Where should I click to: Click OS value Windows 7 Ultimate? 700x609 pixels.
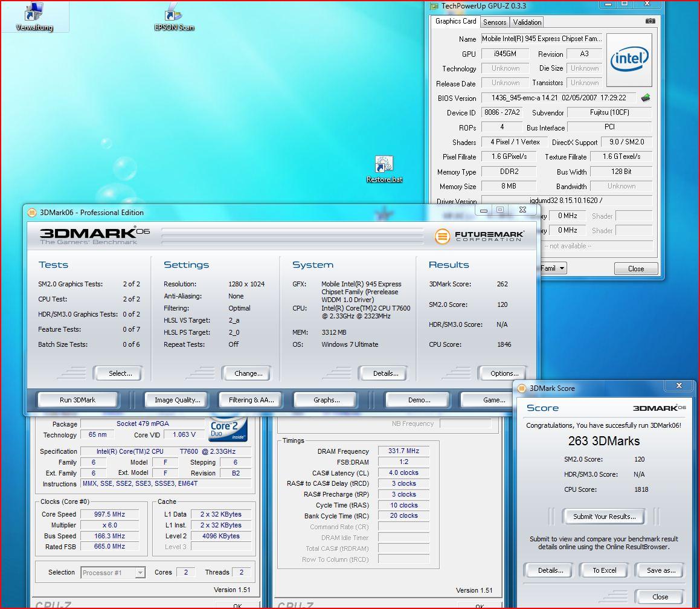pyautogui.click(x=350, y=344)
